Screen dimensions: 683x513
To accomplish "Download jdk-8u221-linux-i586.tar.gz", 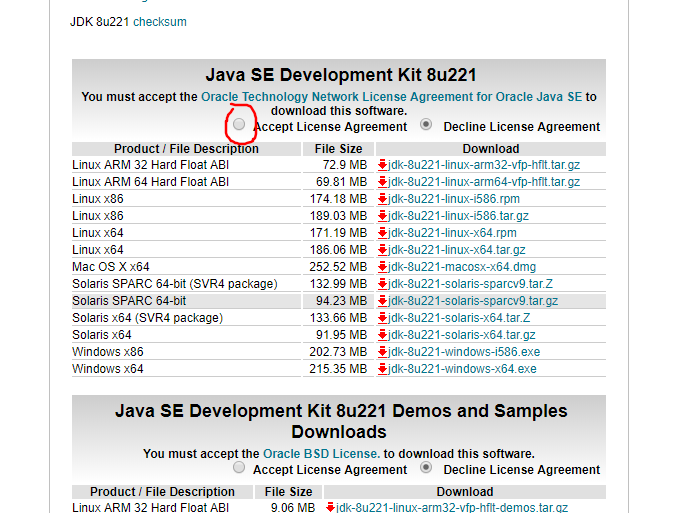I will tap(458, 216).
